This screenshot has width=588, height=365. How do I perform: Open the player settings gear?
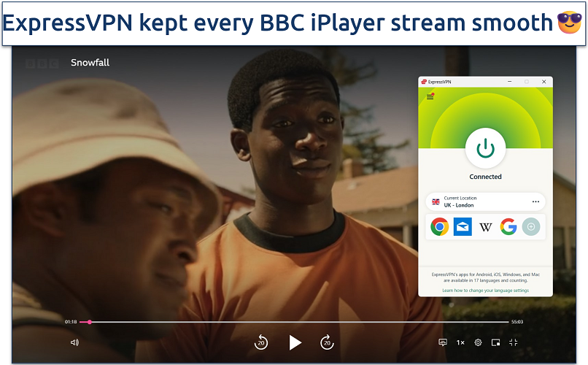point(479,342)
